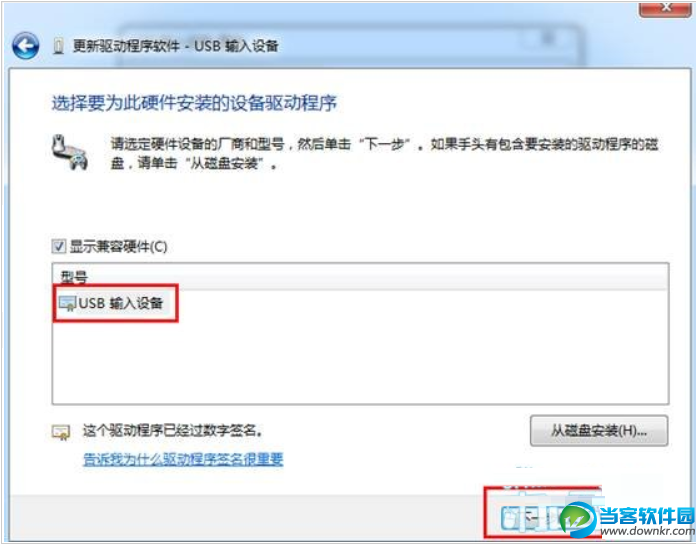Click the 显示兼容硬件(C) checkbox label
696x545 pixels.
[118, 247]
